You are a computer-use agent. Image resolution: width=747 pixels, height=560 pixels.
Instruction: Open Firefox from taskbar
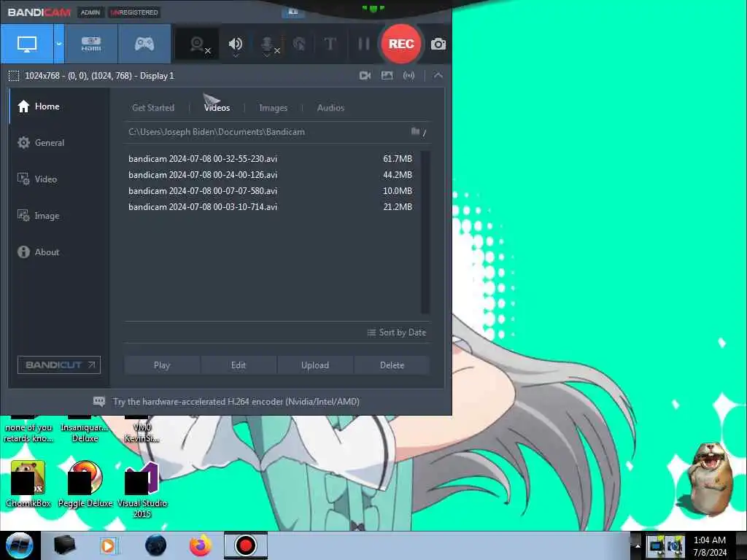[x=201, y=545]
